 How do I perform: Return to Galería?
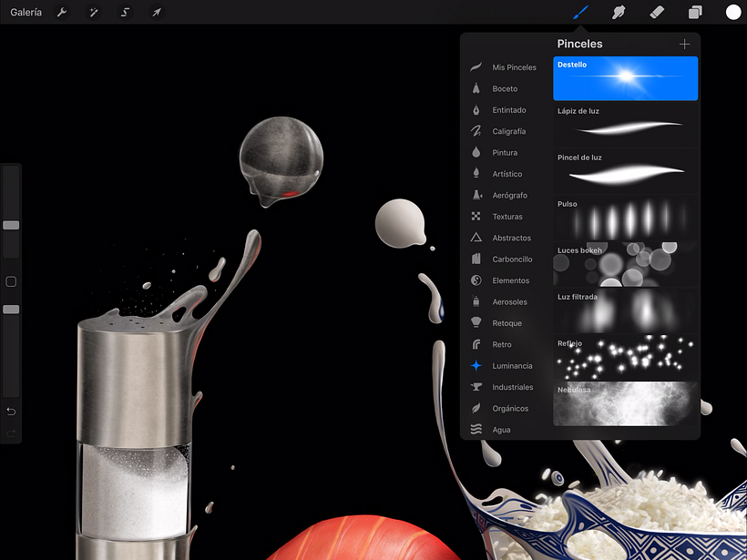pyautogui.click(x=26, y=13)
